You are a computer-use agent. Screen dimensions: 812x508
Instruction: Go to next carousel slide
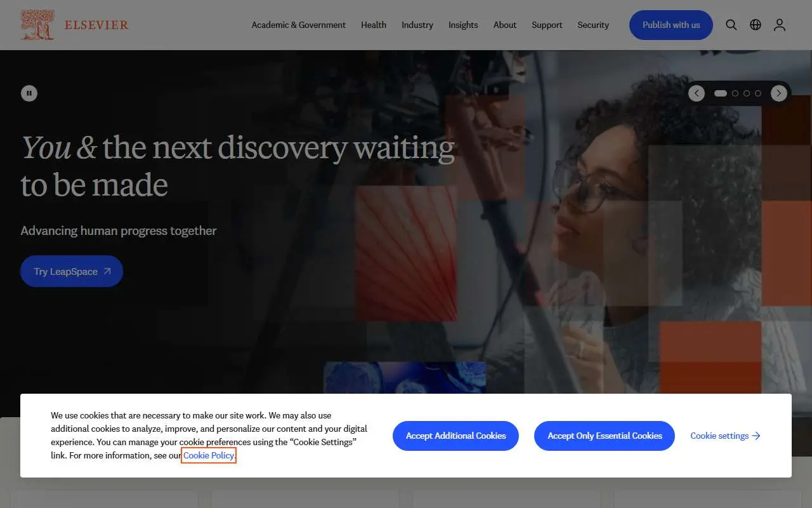(779, 93)
